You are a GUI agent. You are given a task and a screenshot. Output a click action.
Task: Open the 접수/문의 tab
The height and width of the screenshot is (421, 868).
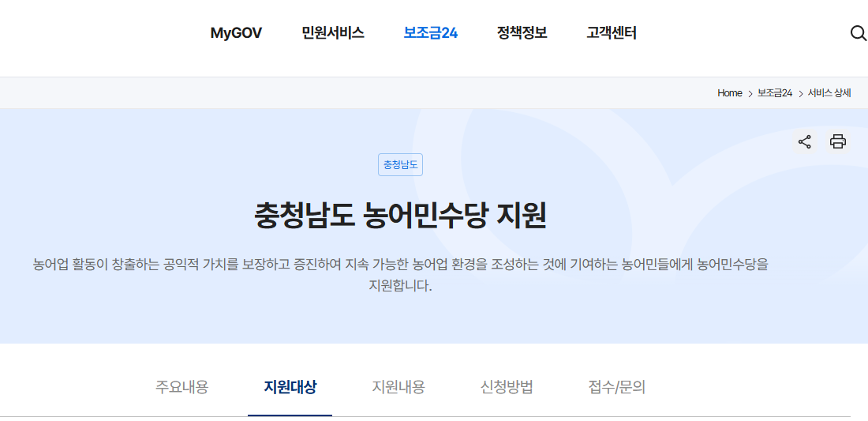[617, 387]
